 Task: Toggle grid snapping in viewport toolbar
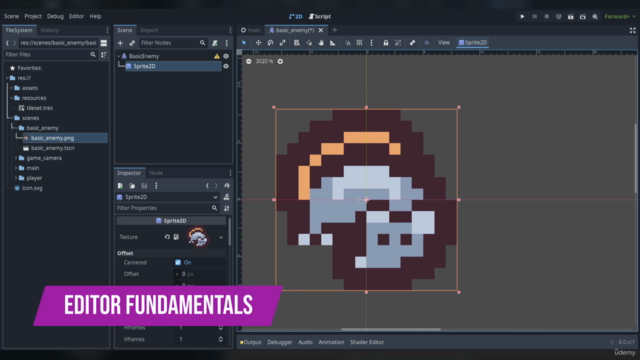click(x=359, y=42)
